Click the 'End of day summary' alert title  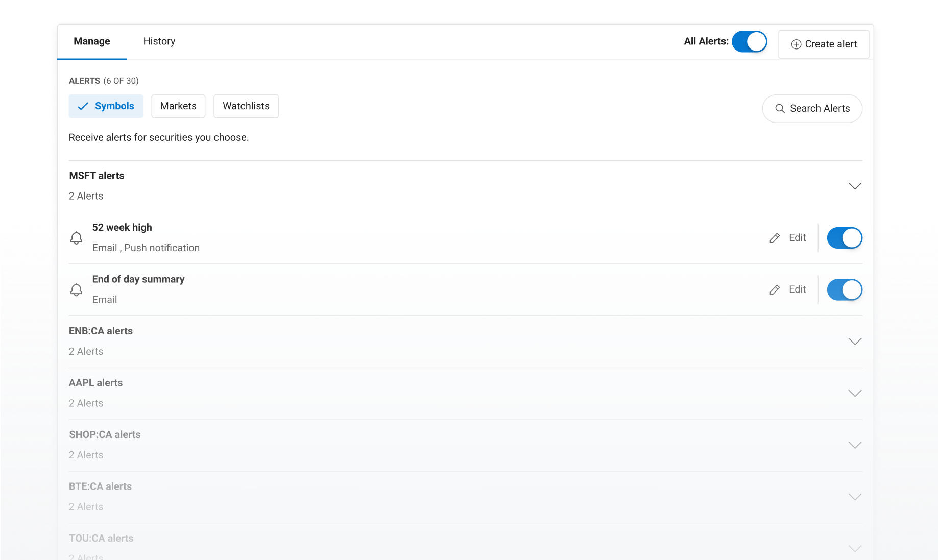tap(138, 280)
